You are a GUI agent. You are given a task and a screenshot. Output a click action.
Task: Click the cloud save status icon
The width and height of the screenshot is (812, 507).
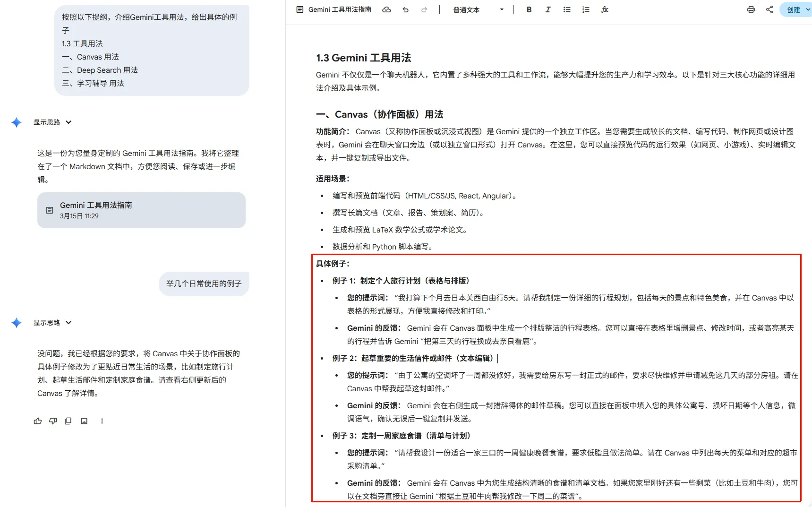click(386, 9)
